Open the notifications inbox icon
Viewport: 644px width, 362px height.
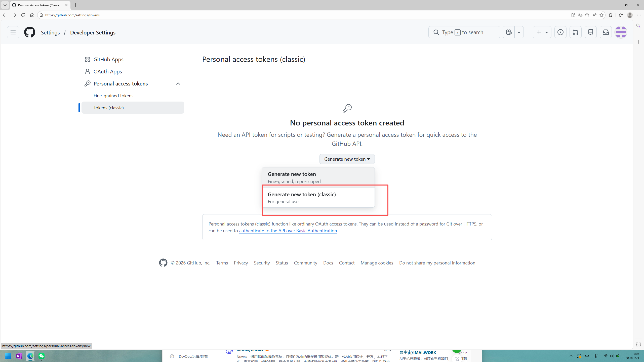coord(606,32)
